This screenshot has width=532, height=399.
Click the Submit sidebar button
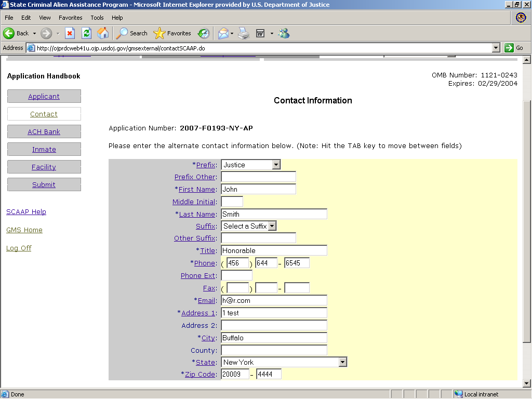(x=44, y=185)
